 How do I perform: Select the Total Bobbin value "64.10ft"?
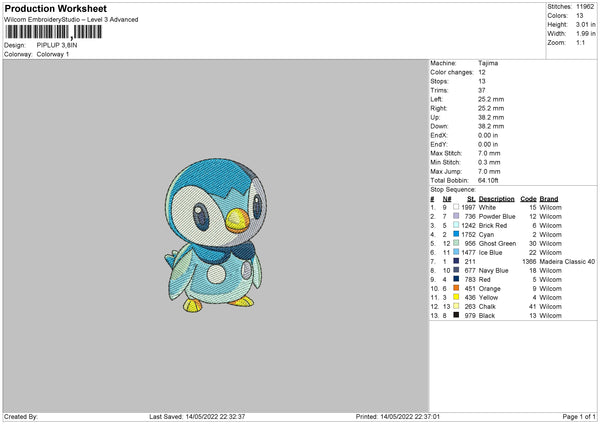pyautogui.click(x=488, y=181)
